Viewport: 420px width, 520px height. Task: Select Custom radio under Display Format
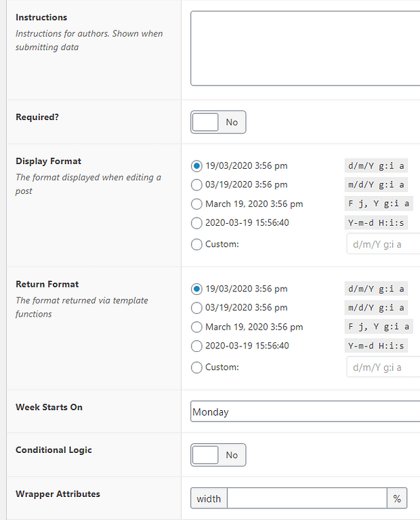(197, 243)
